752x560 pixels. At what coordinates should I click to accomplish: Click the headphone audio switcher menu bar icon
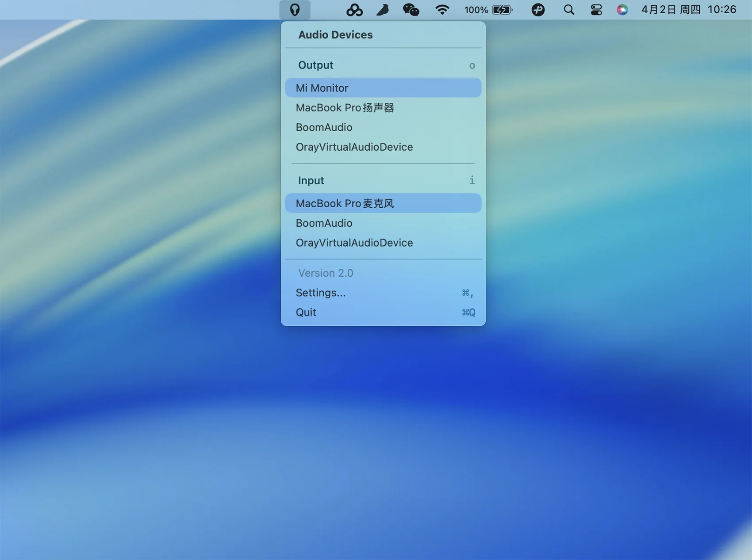click(x=295, y=10)
